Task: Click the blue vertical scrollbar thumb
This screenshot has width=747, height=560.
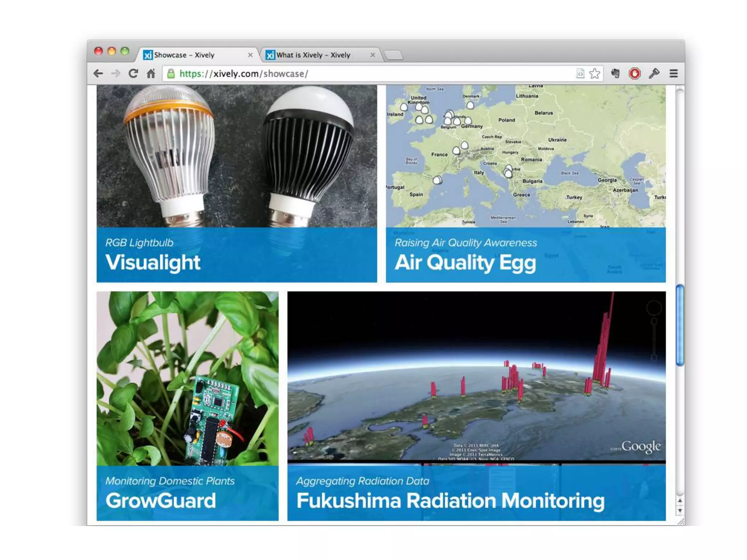Action: (680, 325)
